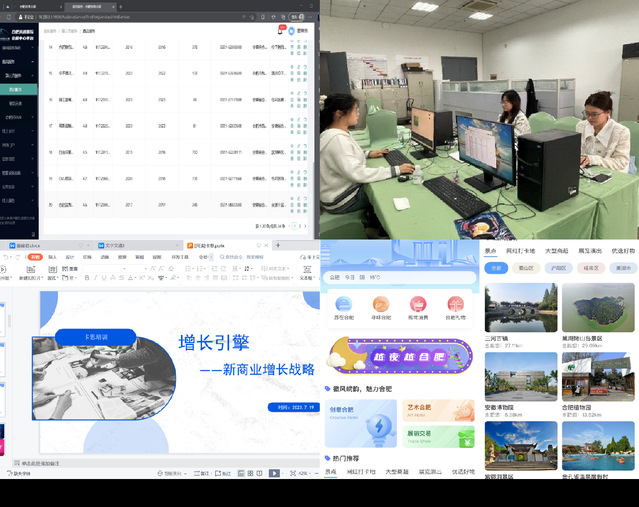
Task: Click the blue user avatar icon
Action: click(x=292, y=30)
